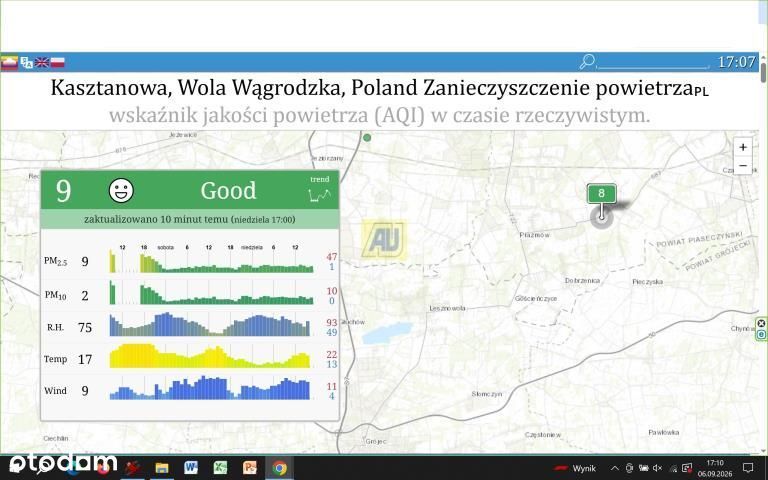Open the Wind history chart
The image size is (768, 480).
210,387
